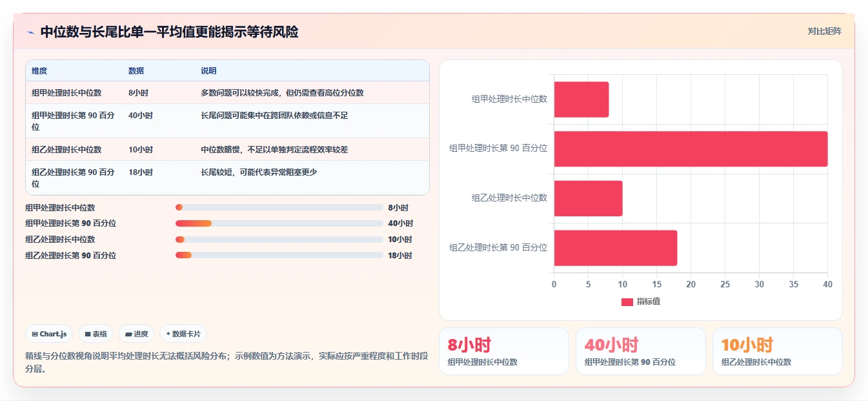Click chart x-axis tick 25

click(x=725, y=284)
